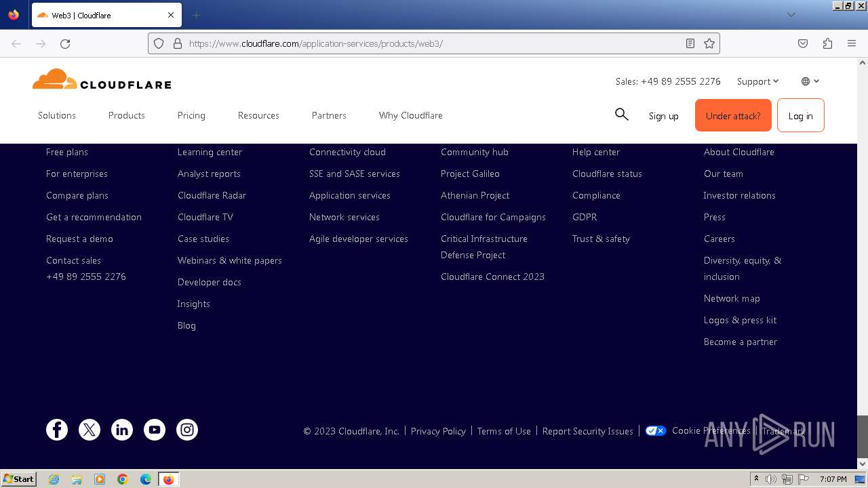The height and width of the screenshot is (488, 868).
Task: Launch Microsoft Edge from taskbar
Action: pyautogui.click(x=146, y=479)
